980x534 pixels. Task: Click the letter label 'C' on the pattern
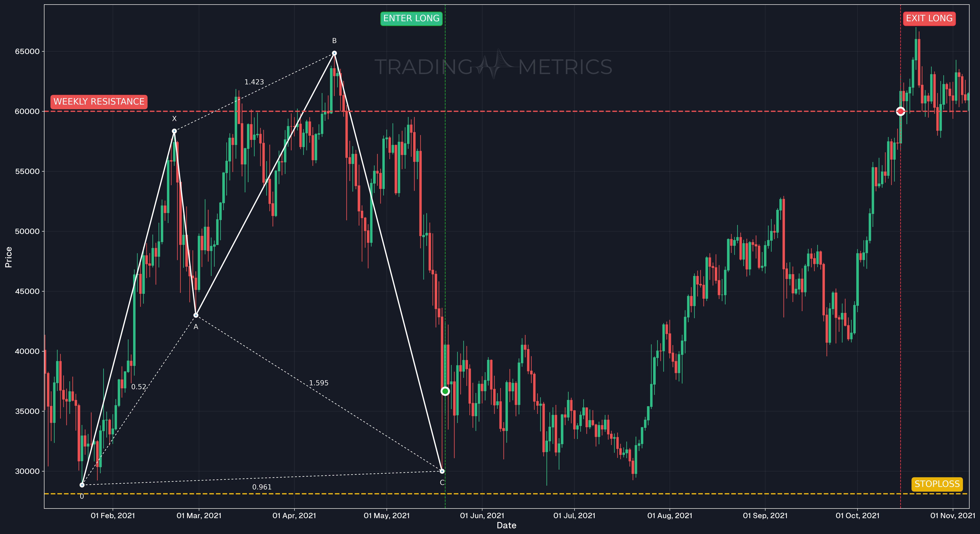(x=442, y=483)
